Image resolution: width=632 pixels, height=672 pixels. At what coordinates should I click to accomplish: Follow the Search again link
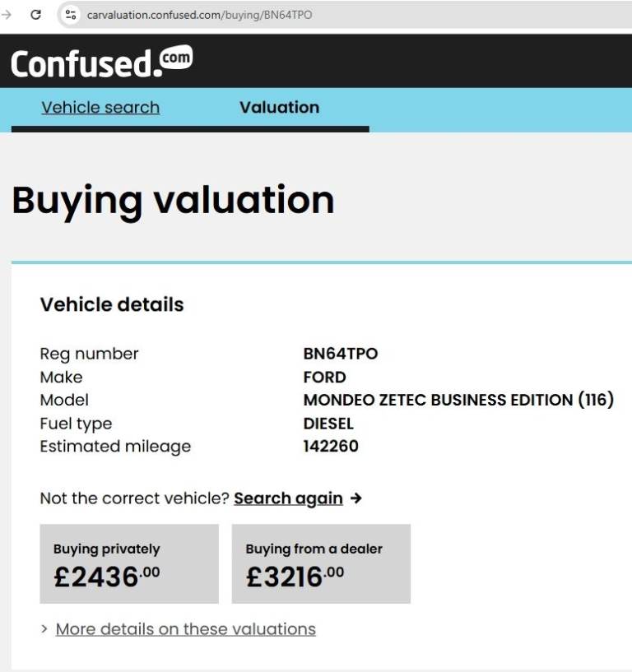coord(288,498)
